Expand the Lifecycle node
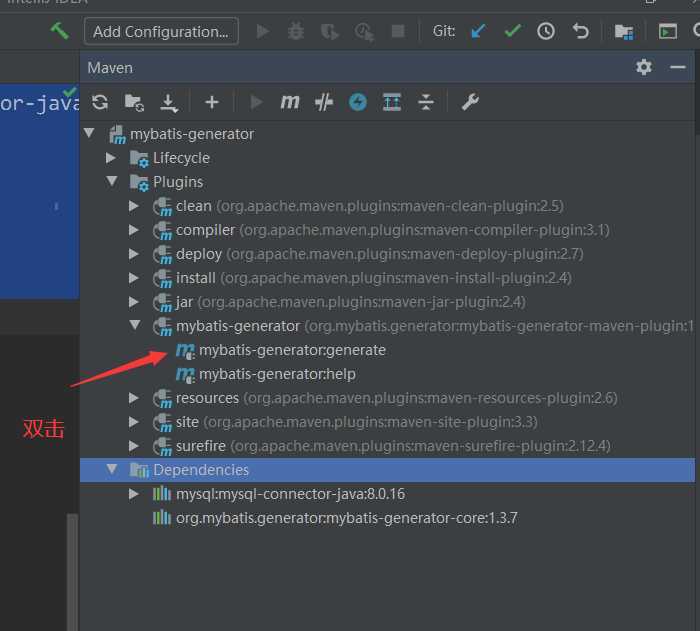700x631 pixels. [x=111, y=158]
